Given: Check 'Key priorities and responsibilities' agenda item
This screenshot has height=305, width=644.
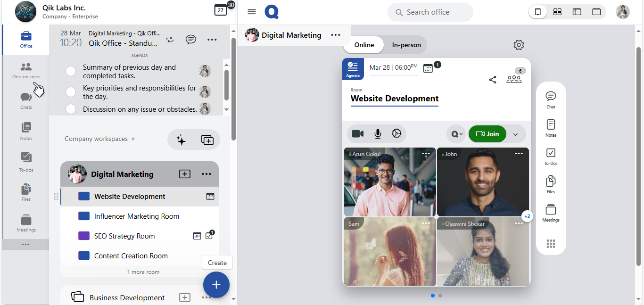Looking at the screenshot, I should (x=71, y=92).
